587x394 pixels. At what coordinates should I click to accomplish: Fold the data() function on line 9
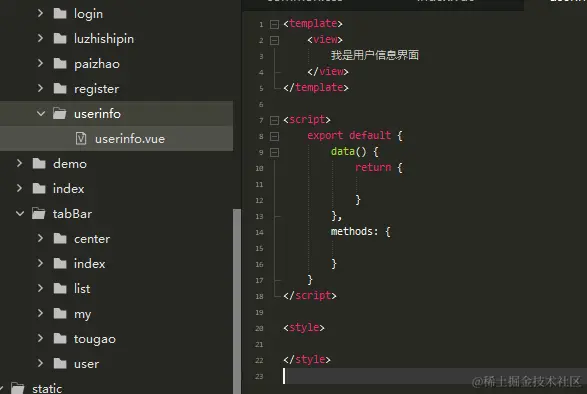click(x=274, y=152)
